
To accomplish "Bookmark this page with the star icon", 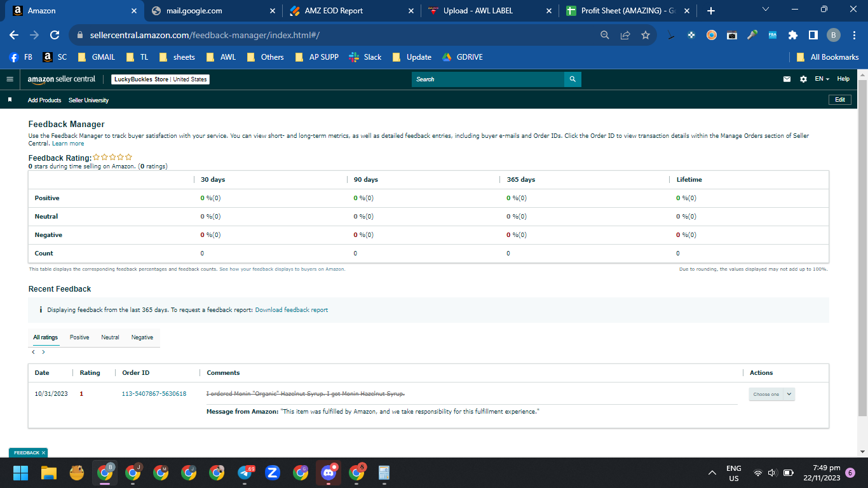I will [646, 36].
